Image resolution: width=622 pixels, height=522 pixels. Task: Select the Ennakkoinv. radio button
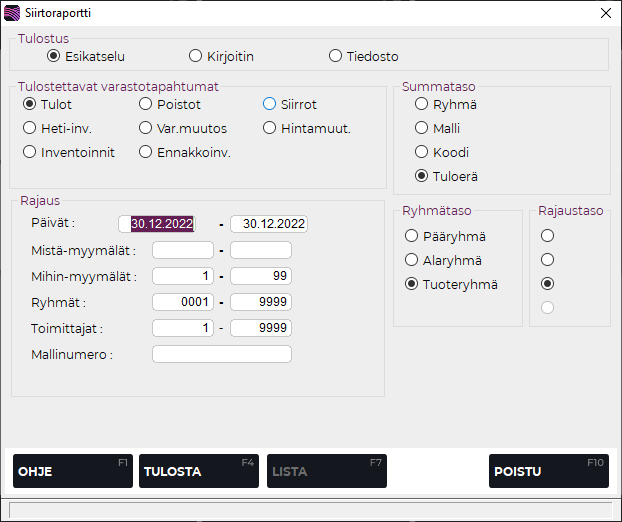(146, 152)
